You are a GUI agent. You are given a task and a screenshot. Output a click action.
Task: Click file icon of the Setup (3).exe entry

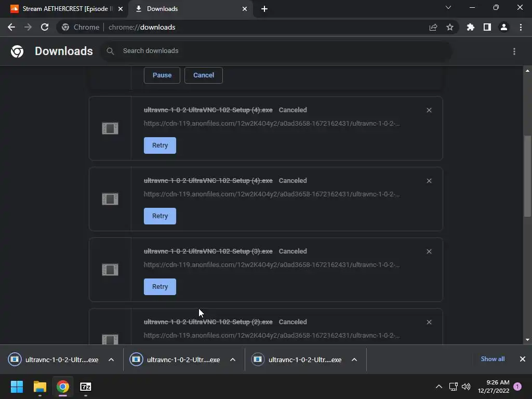(x=110, y=270)
